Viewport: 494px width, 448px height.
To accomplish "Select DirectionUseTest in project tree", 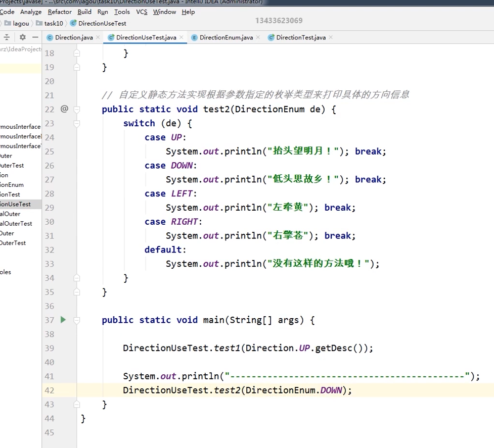I will [21, 204].
